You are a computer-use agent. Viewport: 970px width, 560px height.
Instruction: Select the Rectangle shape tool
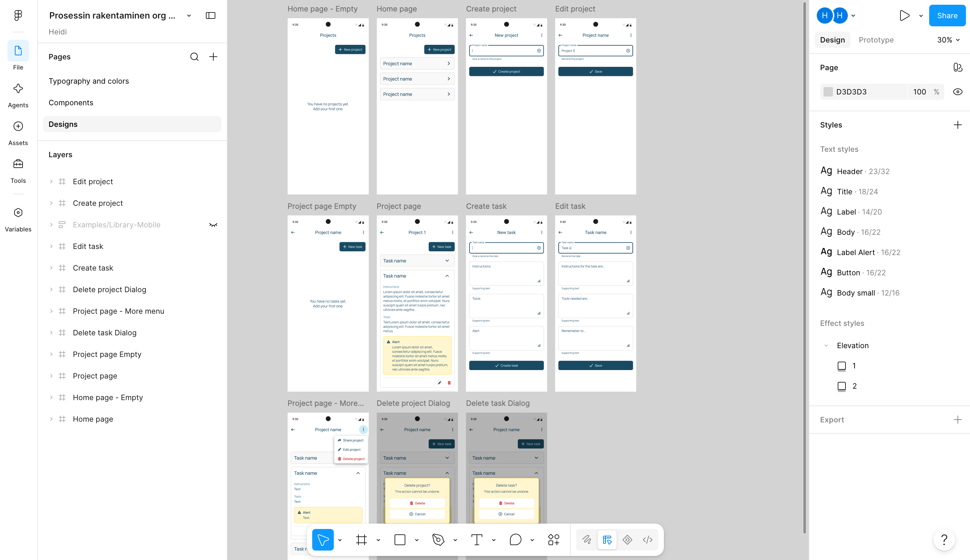click(400, 540)
